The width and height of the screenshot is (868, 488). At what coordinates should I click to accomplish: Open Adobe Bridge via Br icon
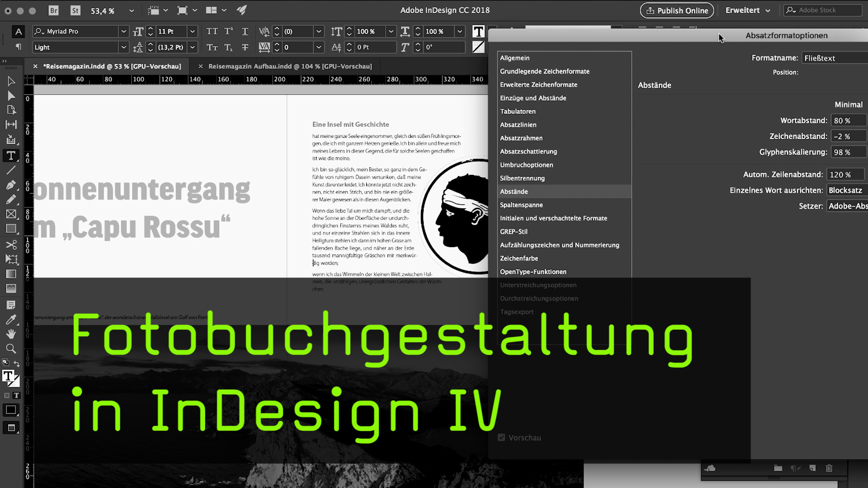pyautogui.click(x=53, y=10)
